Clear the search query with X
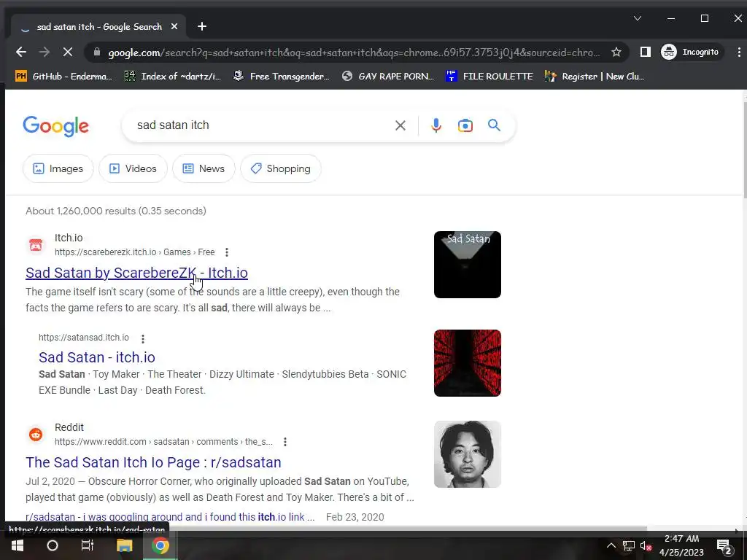This screenshot has height=560, width=747. point(400,125)
